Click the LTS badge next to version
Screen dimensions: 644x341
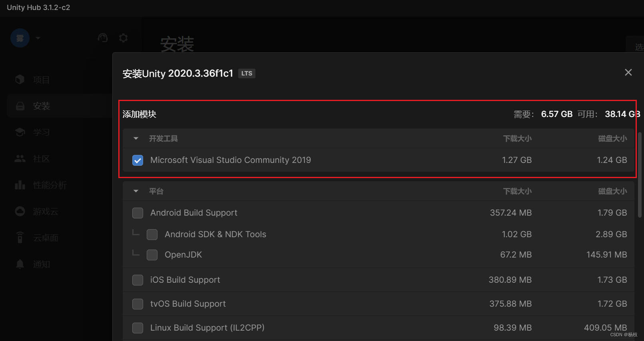click(x=247, y=73)
